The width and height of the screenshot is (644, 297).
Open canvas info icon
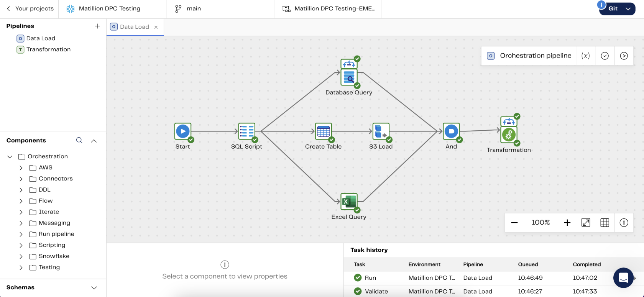pyautogui.click(x=624, y=223)
